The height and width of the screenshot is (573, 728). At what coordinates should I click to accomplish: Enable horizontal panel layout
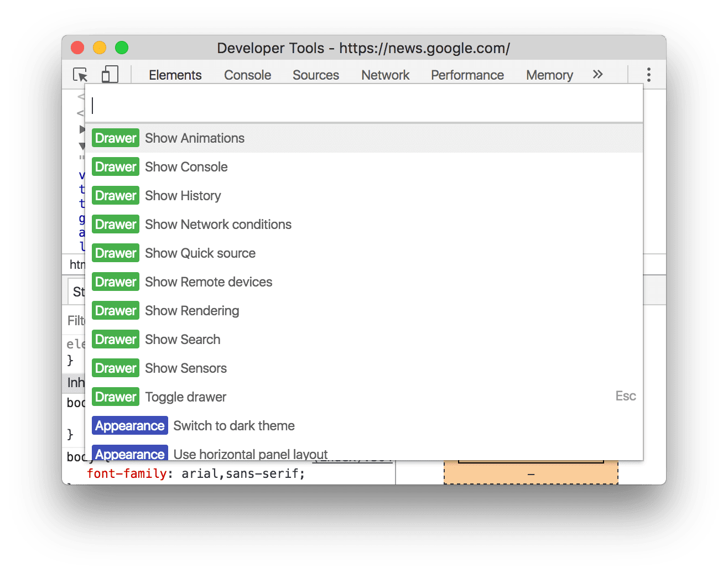click(249, 454)
